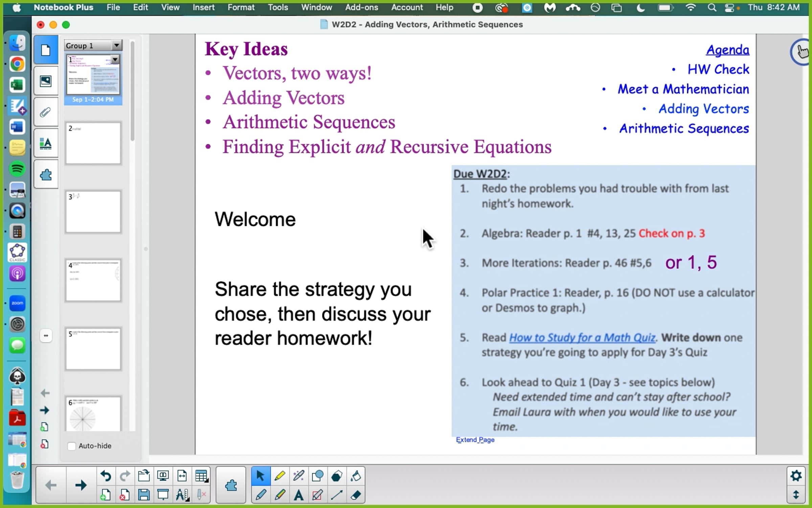Choose the Fill bucket tool
Screen dimensions: 812x508
(356, 476)
